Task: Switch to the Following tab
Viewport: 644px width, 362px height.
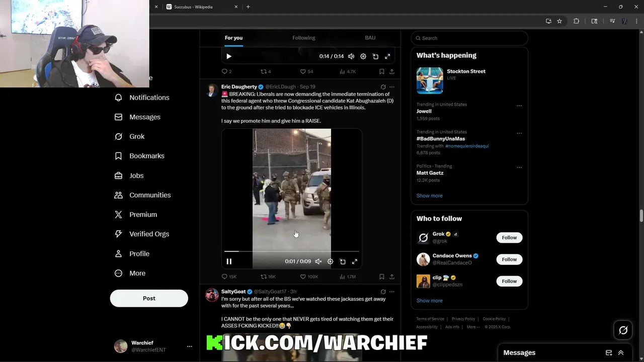Action: tap(304, 38)
